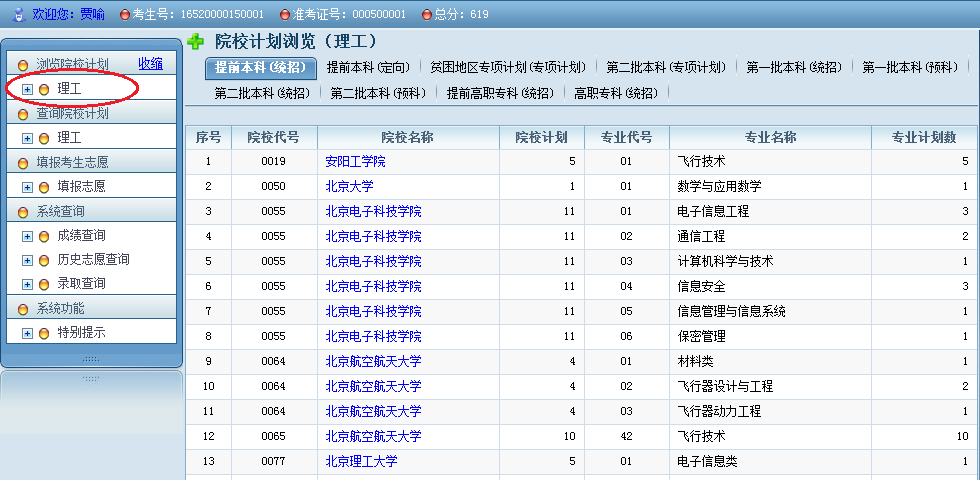Expand the 理工 node under 浏览院校计划
Image resolution: width=980 pixels, height=480 pixels.
point(27,89)
